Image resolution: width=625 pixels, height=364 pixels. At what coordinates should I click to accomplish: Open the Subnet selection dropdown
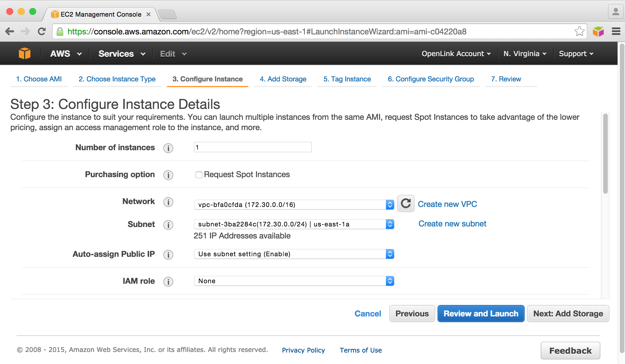[x=294, y=224]
